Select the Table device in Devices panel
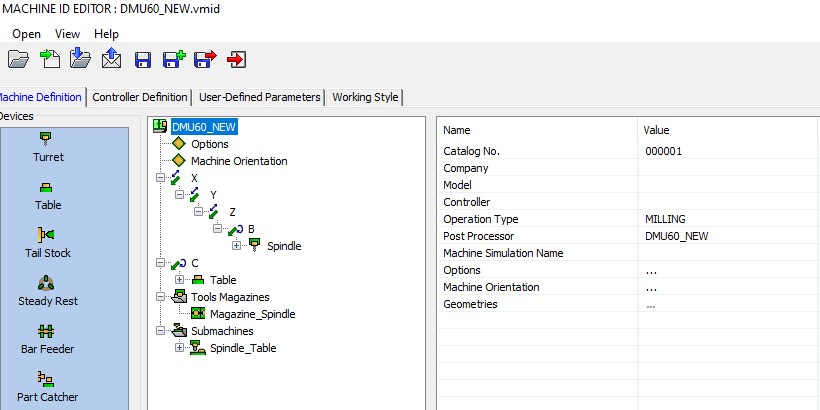 pos(48,194)
